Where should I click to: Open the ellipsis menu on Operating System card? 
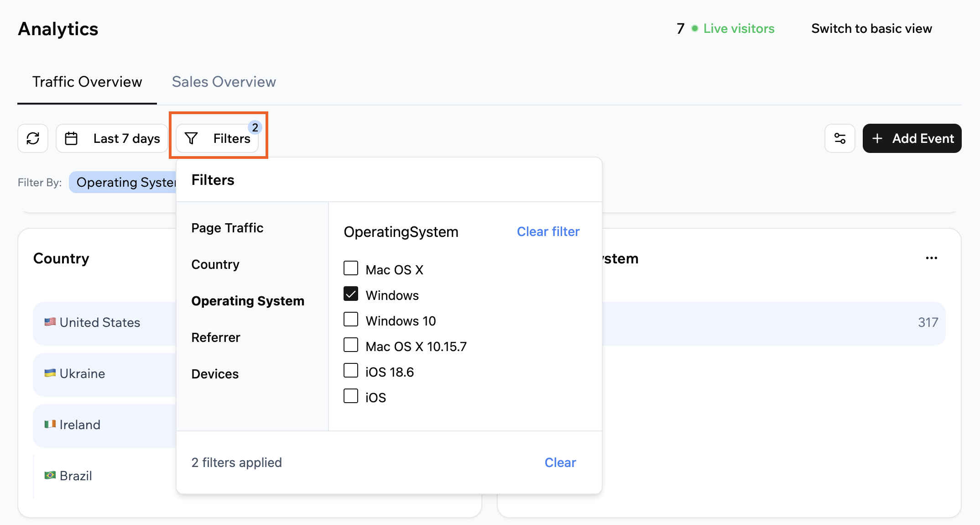(931, 258)
